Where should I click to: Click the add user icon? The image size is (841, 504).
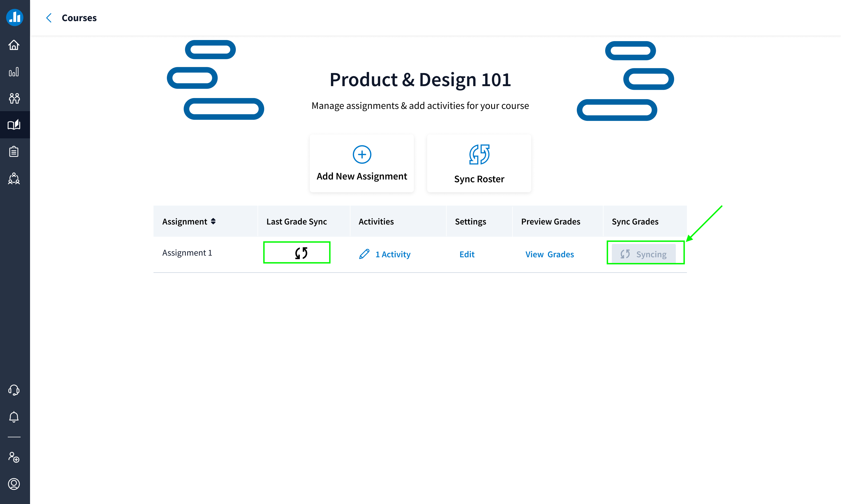tap(14, 457)
